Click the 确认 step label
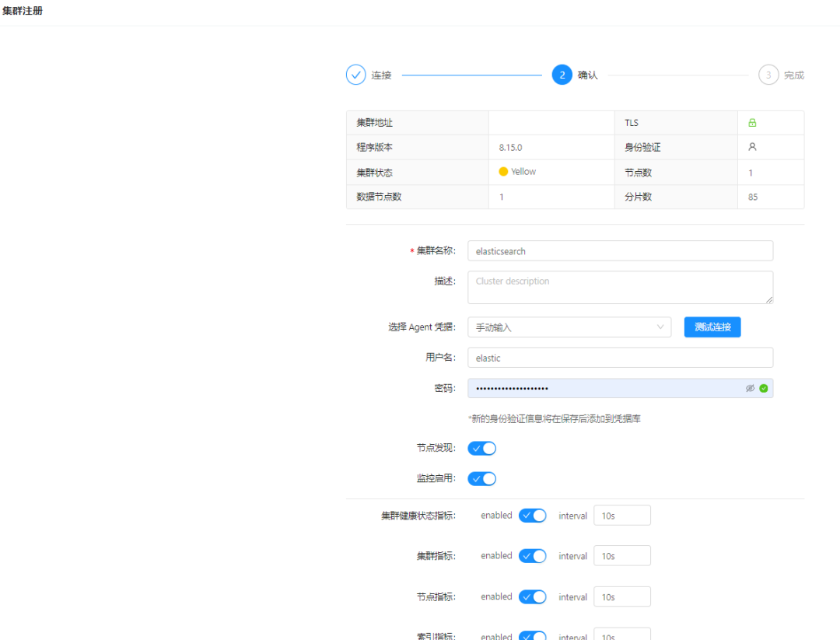The image size is (840, 640). tap(588, 75)
